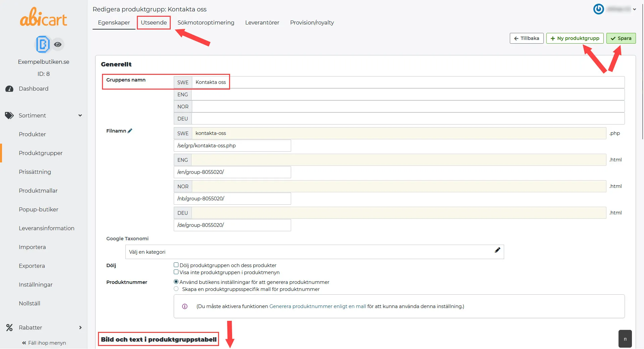
Task: Select Använd butikens inställningar radio option
Action: 176,282
